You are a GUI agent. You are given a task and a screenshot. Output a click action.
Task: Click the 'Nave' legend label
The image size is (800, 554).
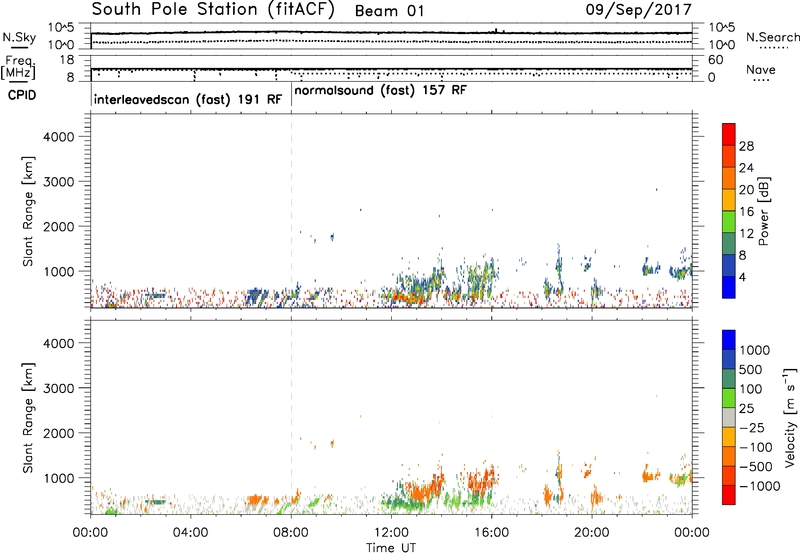click(761, 70)
